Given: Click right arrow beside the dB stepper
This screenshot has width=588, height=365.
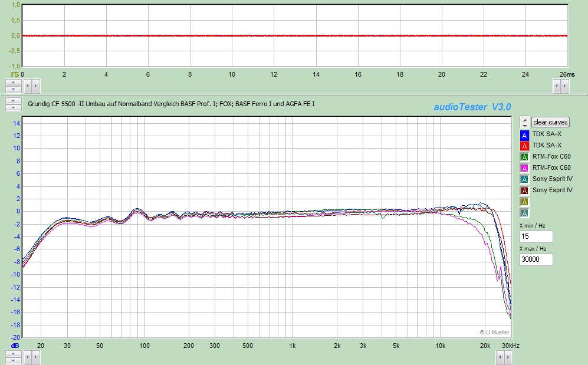Looking at the screenshot, I should coord(35,356).
